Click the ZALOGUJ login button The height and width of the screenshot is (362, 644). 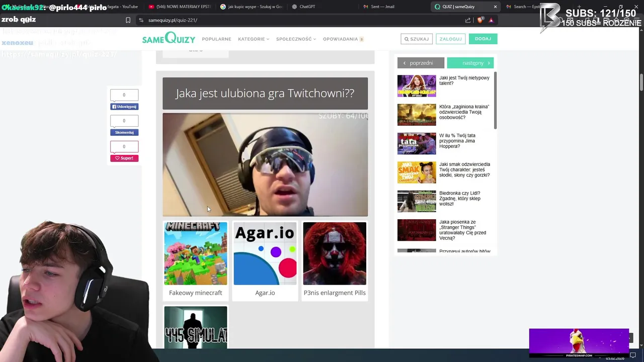tap(450, 39)
